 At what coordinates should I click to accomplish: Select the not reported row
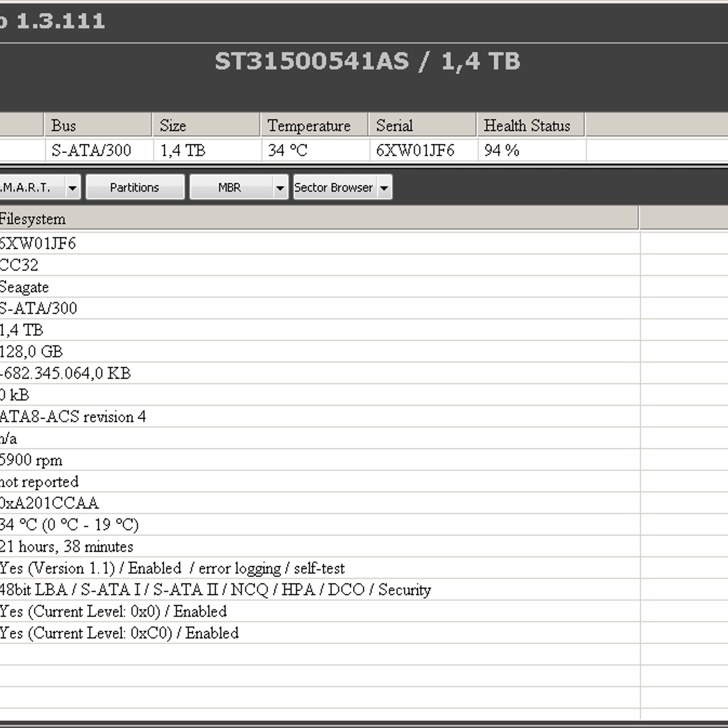(x=319, y=481)
